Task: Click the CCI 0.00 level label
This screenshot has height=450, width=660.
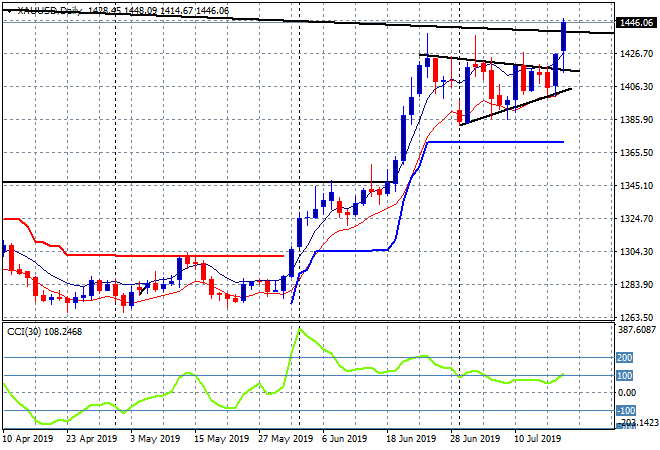Action: coord(627,393)
